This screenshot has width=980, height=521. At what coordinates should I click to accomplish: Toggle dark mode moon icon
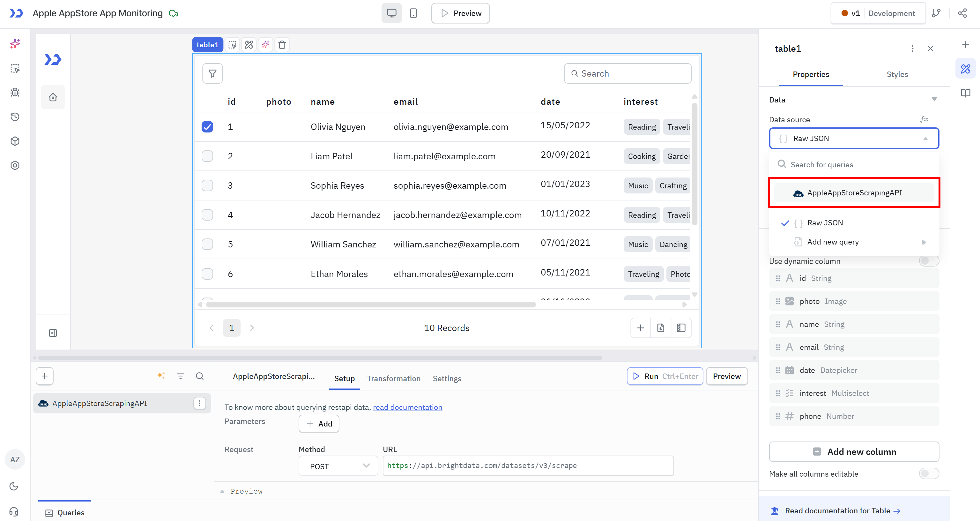coord(14,486)
